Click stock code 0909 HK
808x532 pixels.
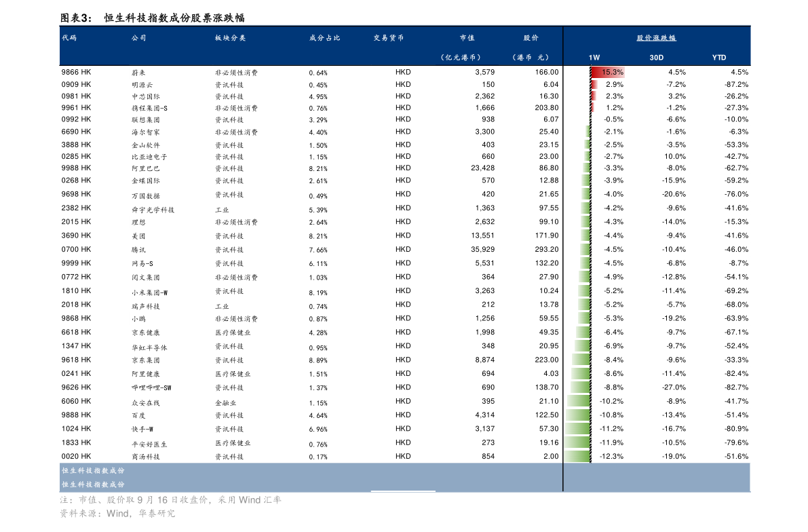click(76, 84)
